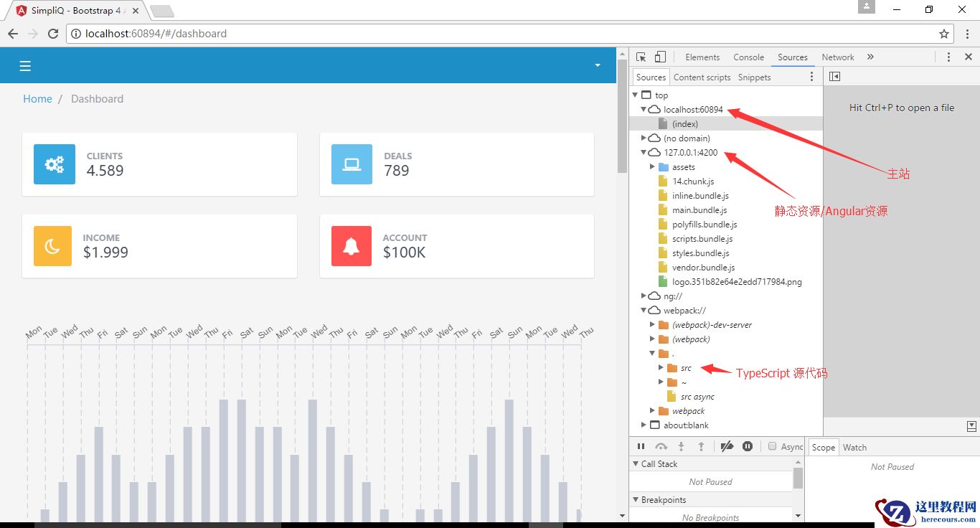The width and height of the screenshot is (980, 528).
Task: Collapse the top frame tree node
Action: click(635, 95)
